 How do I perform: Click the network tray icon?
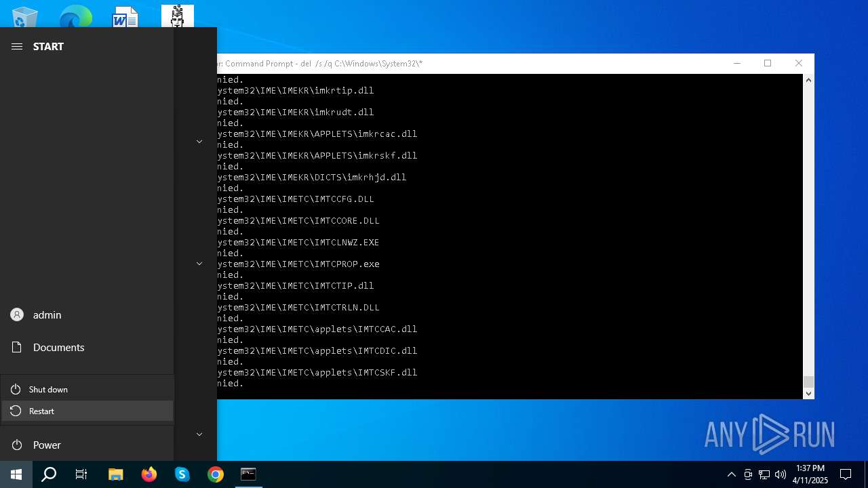[764, 474]
